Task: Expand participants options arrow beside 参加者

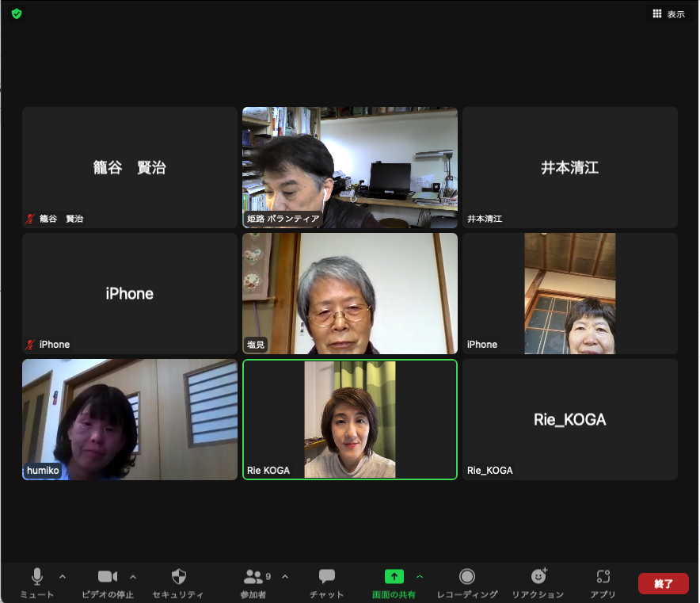Action: pyautogui.click(x=285, y=577)
